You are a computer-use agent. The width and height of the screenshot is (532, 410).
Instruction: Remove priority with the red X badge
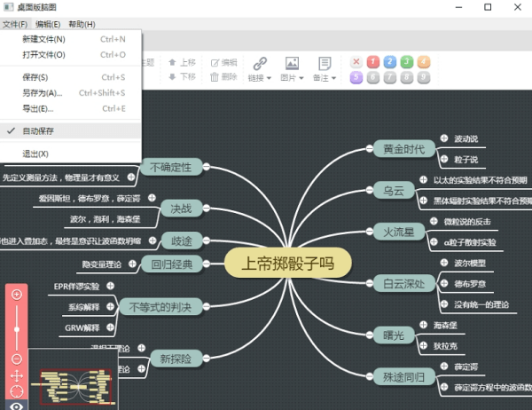[356, 62]
